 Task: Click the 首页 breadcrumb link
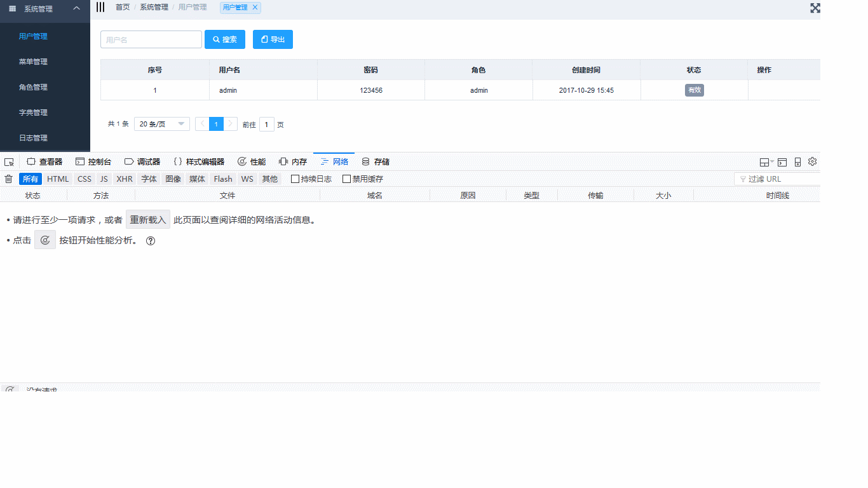(x=123, y=7)
